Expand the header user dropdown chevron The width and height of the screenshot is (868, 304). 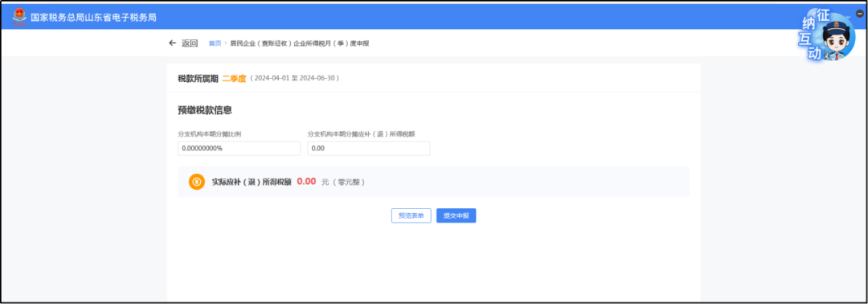848,17
